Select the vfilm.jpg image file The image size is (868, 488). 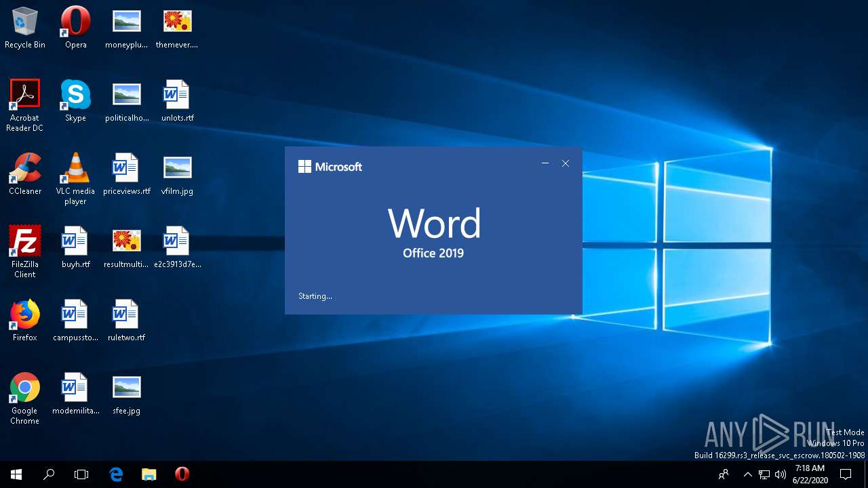click(x=177, y=174)
